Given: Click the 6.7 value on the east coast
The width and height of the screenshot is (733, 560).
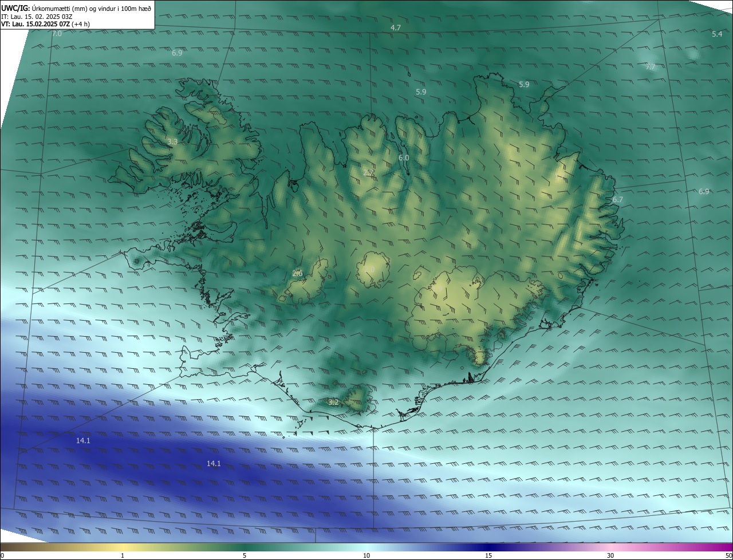Looking at the screenshot, I should click(x=617, y=200).
